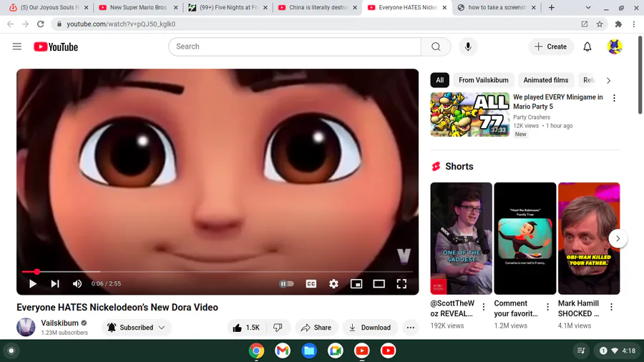Open the Party Crashers channel
The width and height of the screenshot is (644, 362).
coord(532,117)
